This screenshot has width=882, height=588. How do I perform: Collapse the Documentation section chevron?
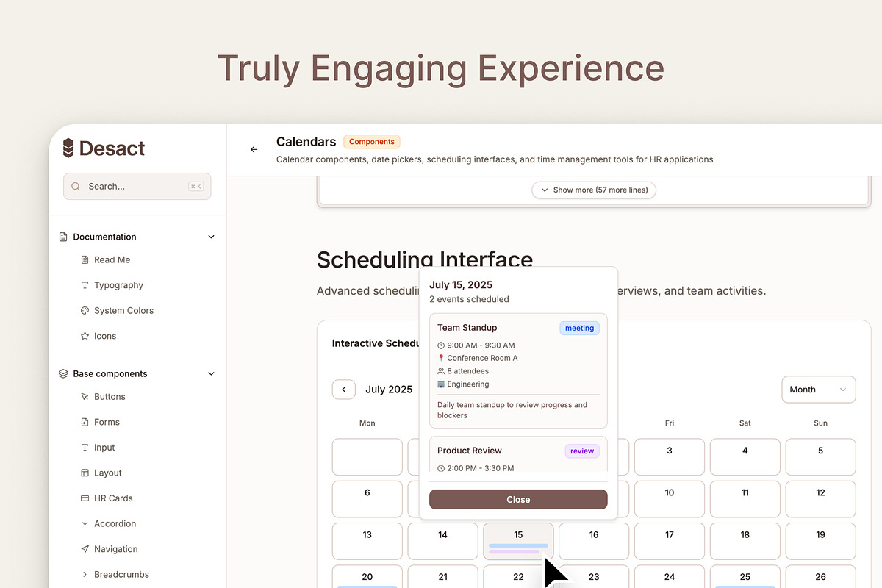pyautogui.click(x=211, y=237)
